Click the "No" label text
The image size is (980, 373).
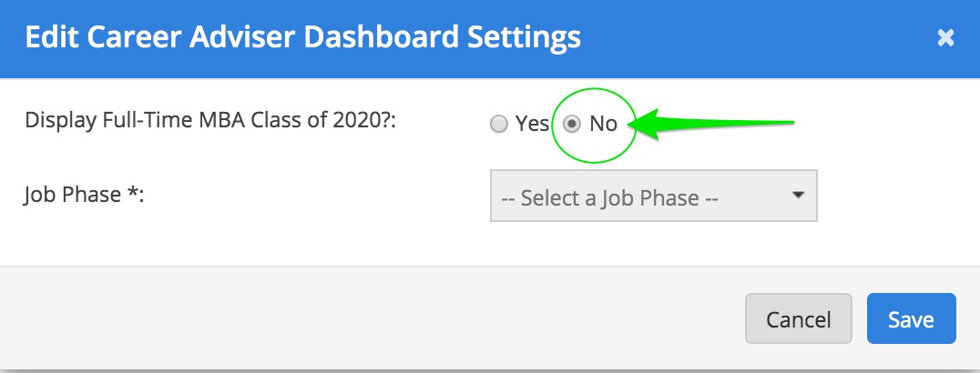click(x=603, y=124)
